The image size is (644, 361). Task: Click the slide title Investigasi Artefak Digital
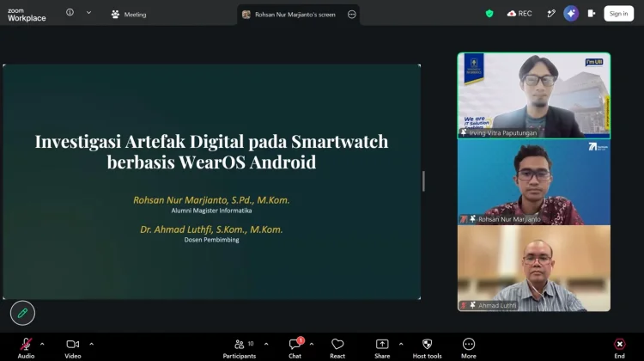pyautogui.click(x=211, y=151)
